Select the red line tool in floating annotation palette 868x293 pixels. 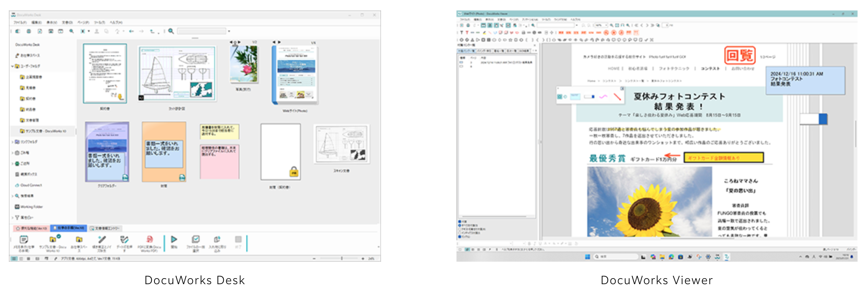pyautogui.click(x=617, y=97)
